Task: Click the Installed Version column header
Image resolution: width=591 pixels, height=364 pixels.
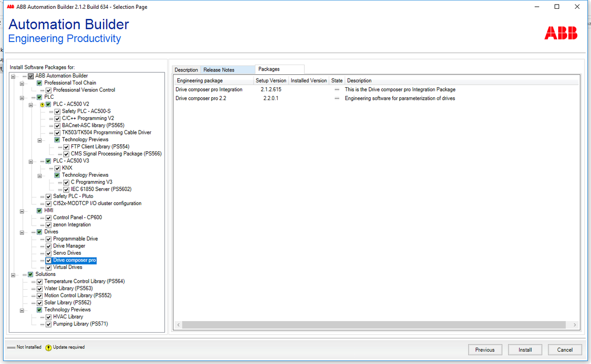Action: 309,81
